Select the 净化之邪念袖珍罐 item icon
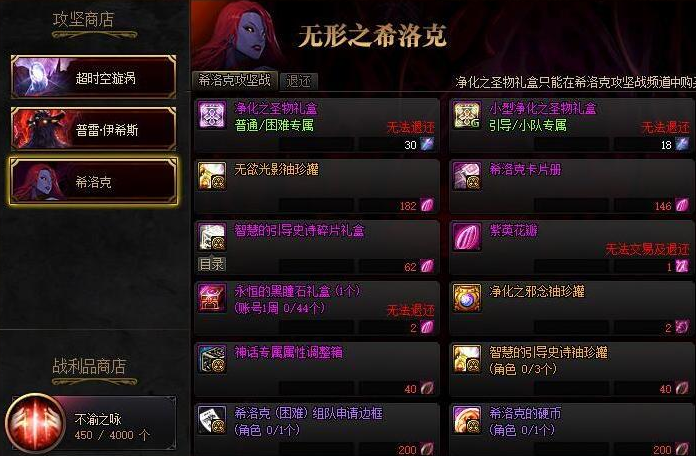 [467, 298]
